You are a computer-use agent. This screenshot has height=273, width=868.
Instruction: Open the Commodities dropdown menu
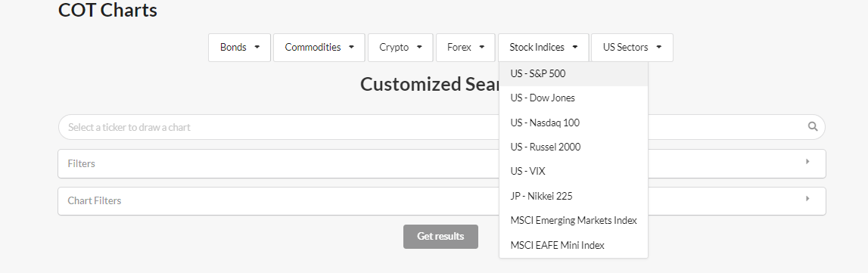tap(319, 48)
